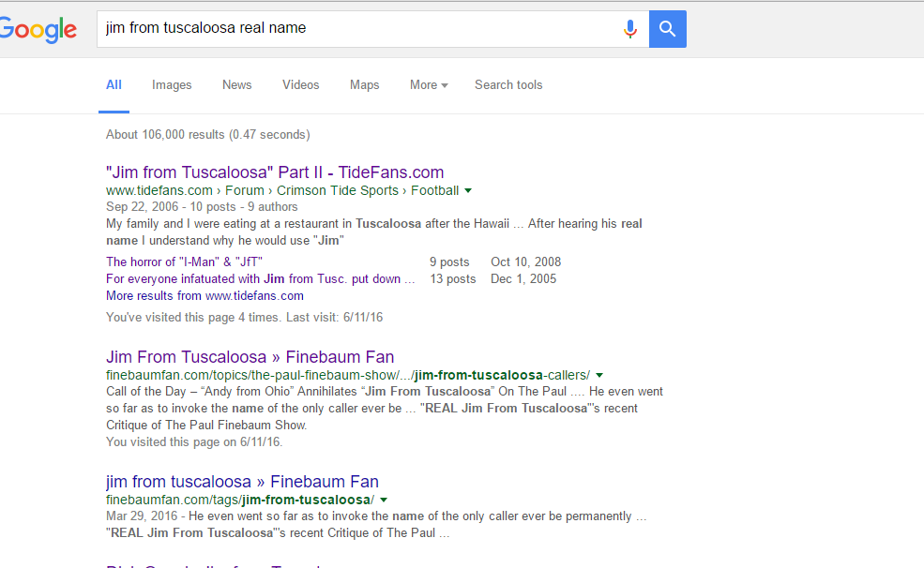
Task: Open the lowercase "jim from tuscaloosa » Finebaum Fan" result
Action: 242,482
